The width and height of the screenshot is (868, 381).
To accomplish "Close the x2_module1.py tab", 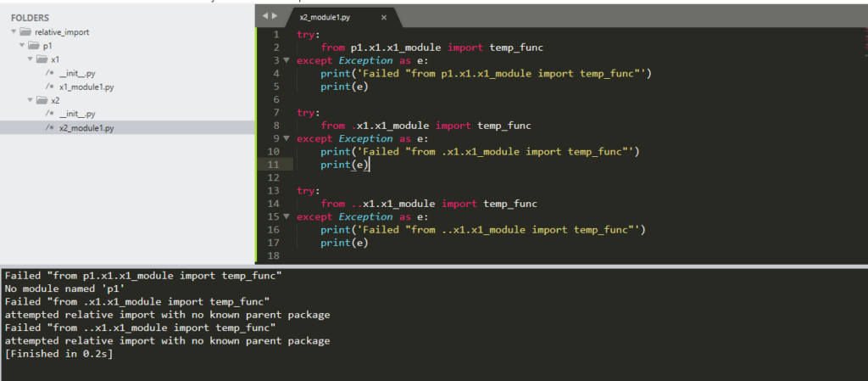I will click(384, 17).
